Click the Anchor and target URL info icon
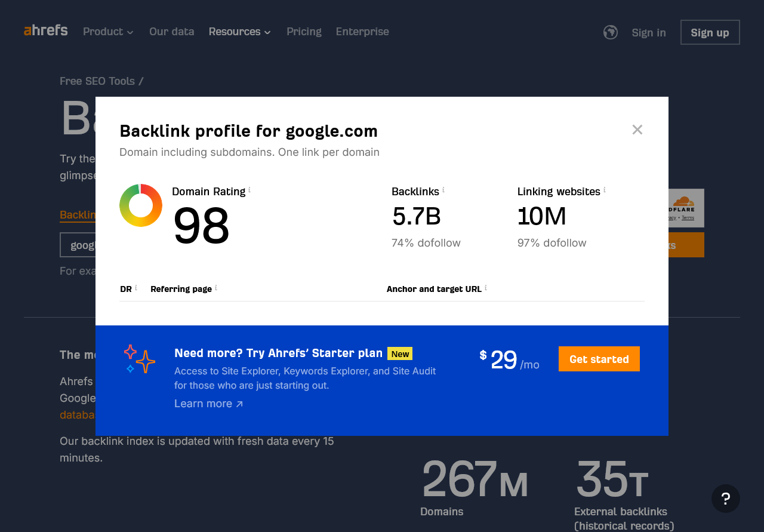This screenshot has height=532, width=764. 486,286
